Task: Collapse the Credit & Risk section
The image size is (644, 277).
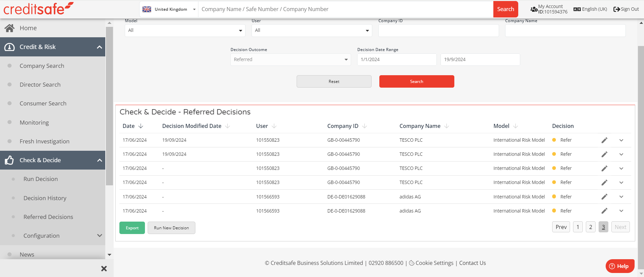Action: (100, 47)
